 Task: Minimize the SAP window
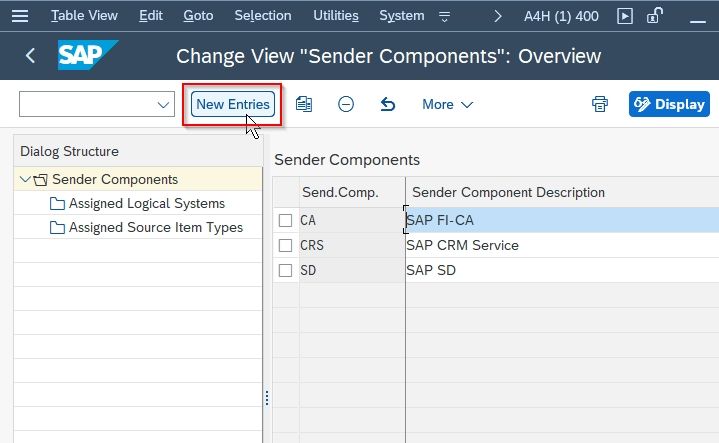697,21
